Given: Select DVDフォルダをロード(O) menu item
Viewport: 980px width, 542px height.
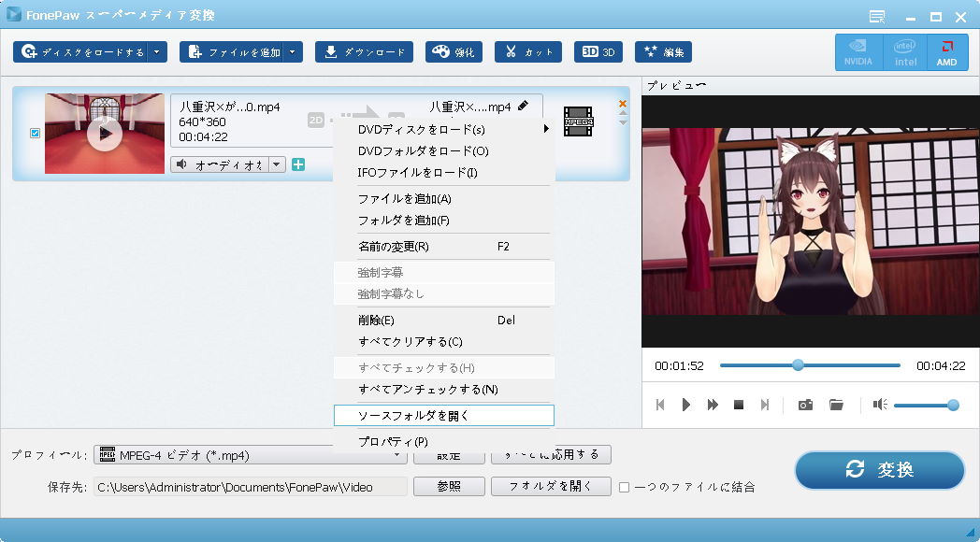Looking at the screenshot, I should tap(444, 150).
